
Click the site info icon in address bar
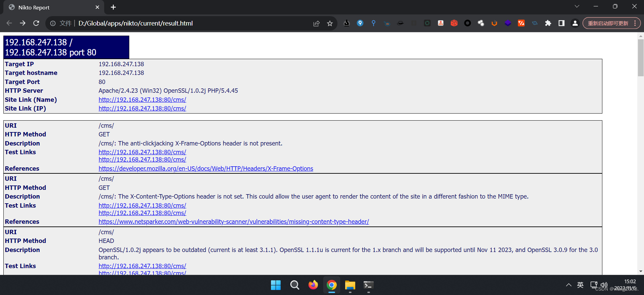click(x=53, y=23)
